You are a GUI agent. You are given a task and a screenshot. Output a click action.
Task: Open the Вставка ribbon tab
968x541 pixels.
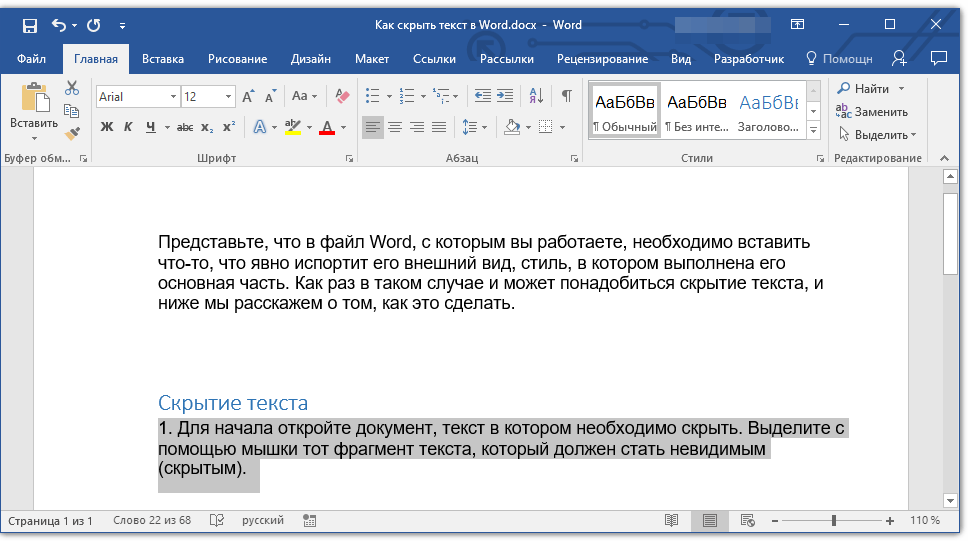click(163, 59)
